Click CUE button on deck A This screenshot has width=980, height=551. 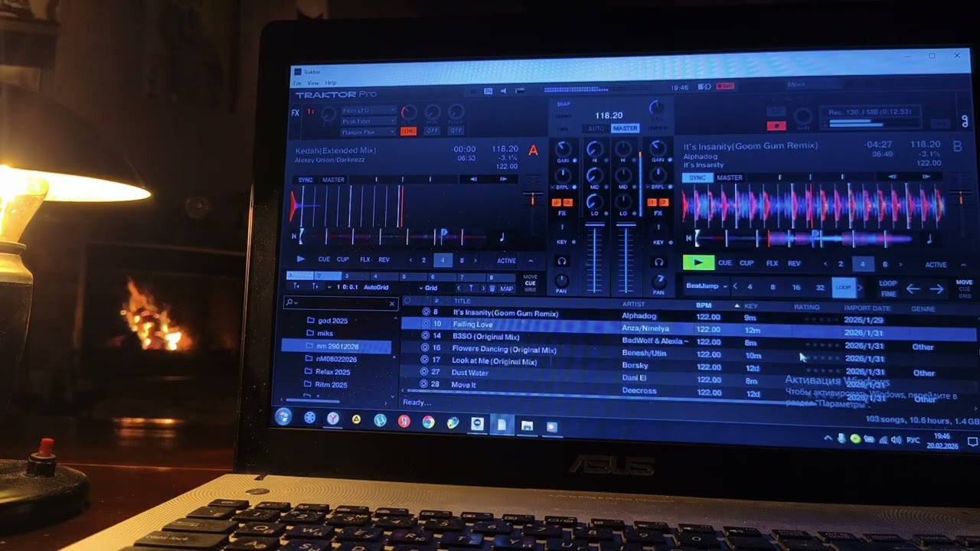[324, 259]
